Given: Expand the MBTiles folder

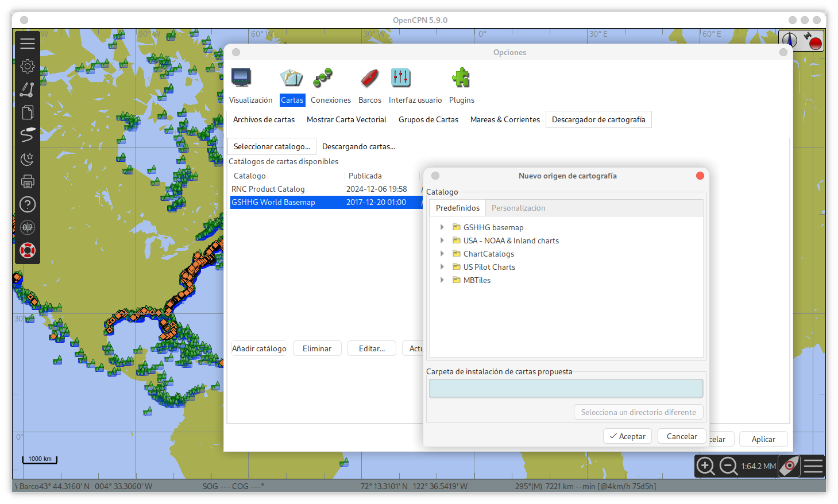Looking at the screenshot, I should pos(442,280).
